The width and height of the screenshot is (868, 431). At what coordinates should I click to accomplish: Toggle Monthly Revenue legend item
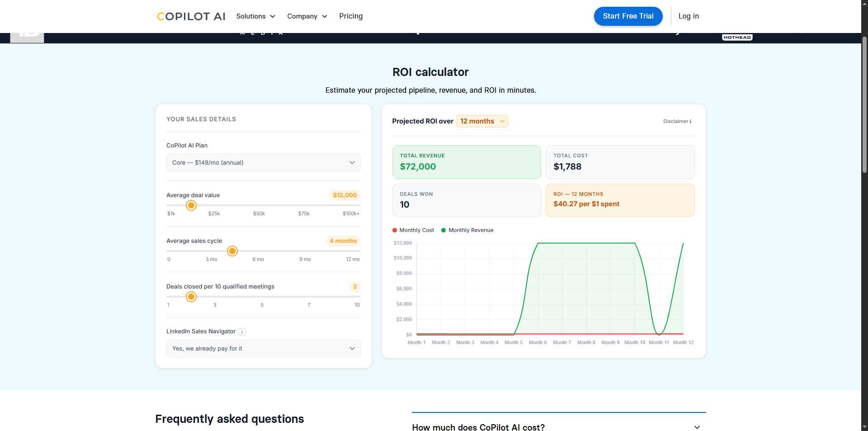point(467,230)
